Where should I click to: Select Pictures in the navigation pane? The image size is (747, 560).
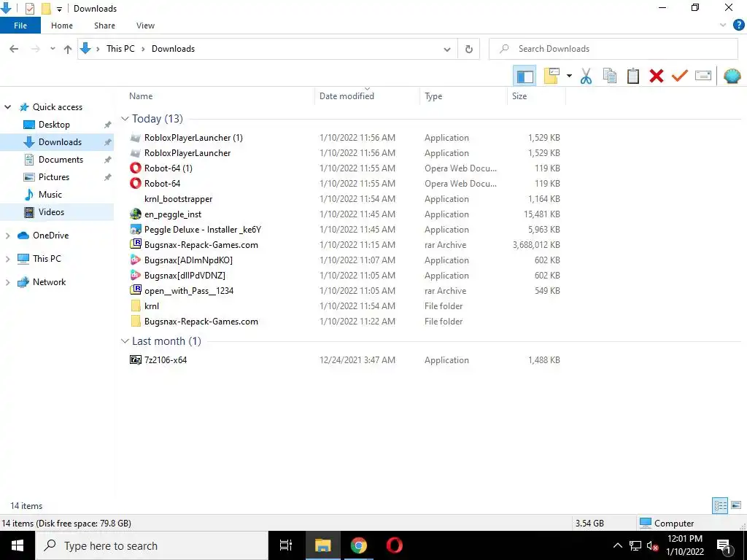coord(54,177)
